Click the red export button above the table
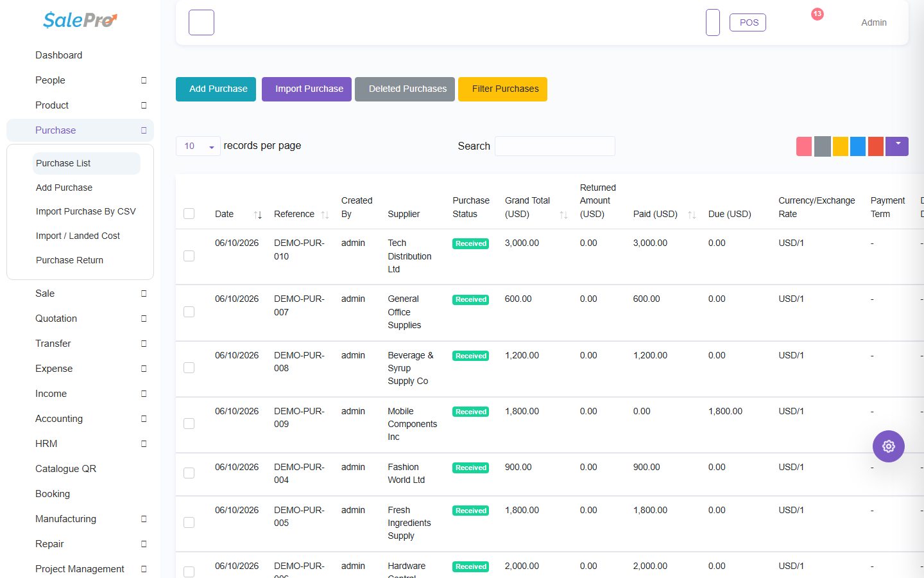The height and width of the screenshot is (578, 924). click(x=876, y=146)
